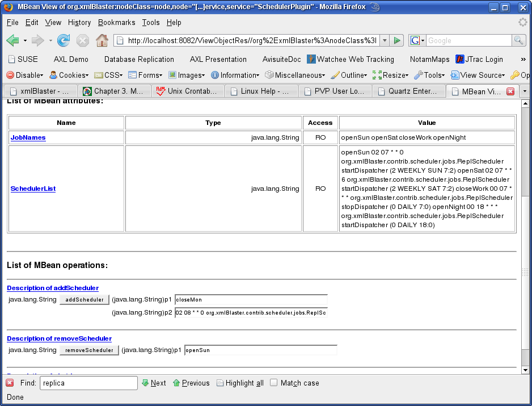Enable the Match case checkbox
The height and width of the screenshot is (406, 532).
(273, 383)
